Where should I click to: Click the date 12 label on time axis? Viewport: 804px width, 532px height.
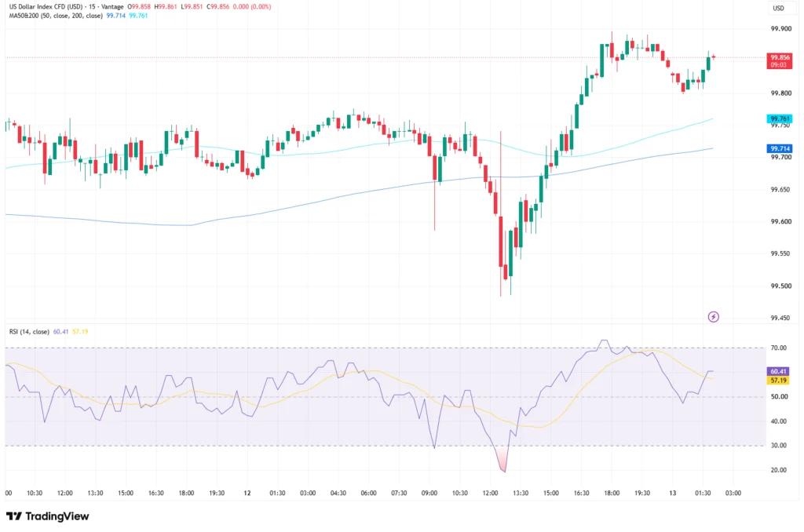point(247,493)
